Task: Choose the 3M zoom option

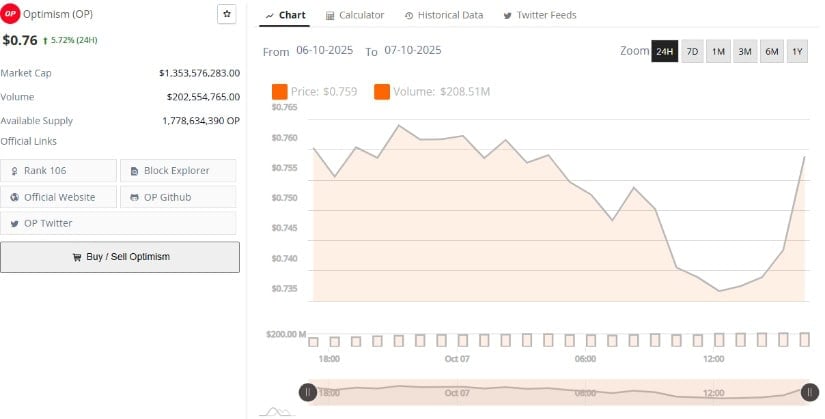Action: [745, 51]
